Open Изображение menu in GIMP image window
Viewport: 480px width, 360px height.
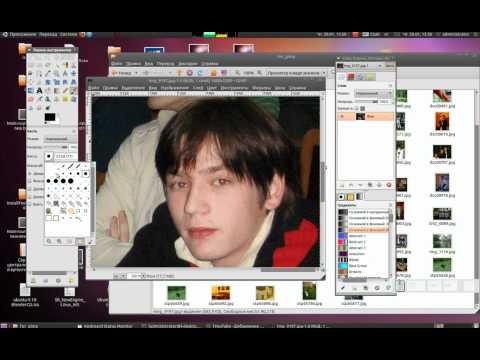point(175,88)
